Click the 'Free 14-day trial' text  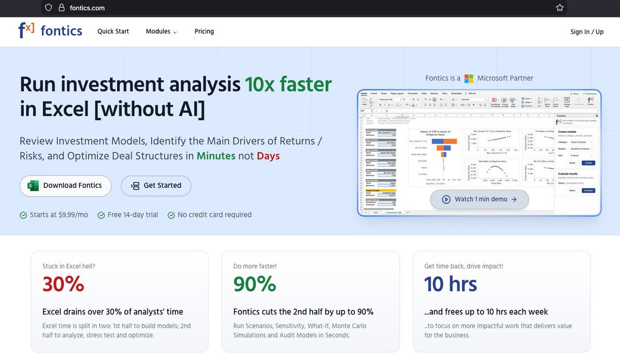133,215
